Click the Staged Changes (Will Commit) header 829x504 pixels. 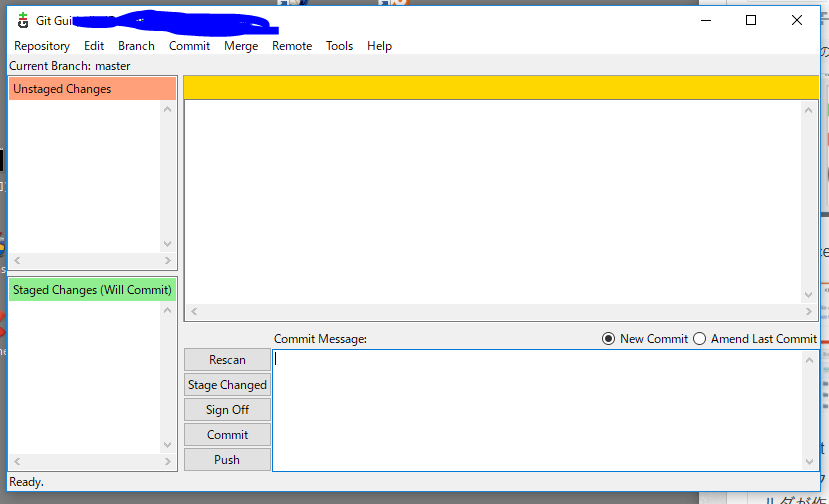point(93,290)
